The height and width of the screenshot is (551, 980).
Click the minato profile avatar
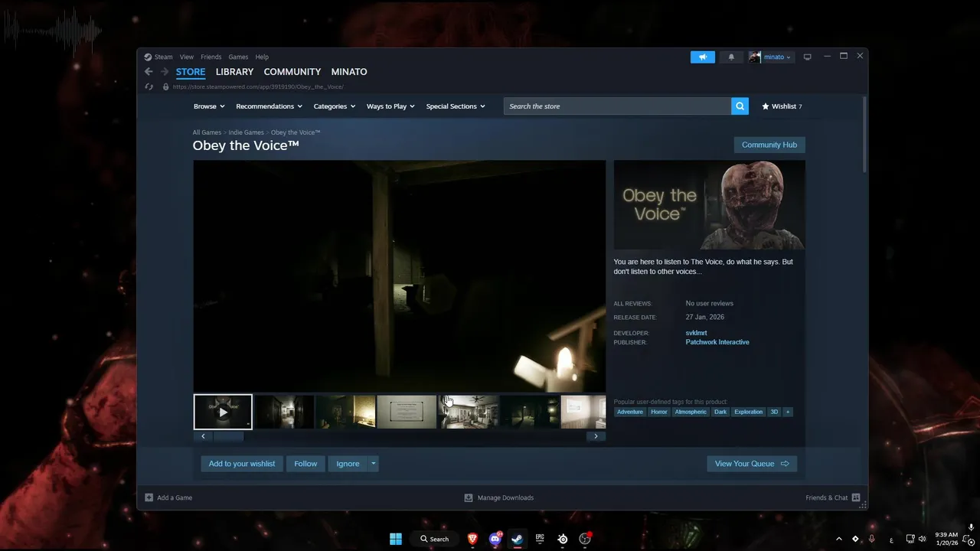[755, 57]
